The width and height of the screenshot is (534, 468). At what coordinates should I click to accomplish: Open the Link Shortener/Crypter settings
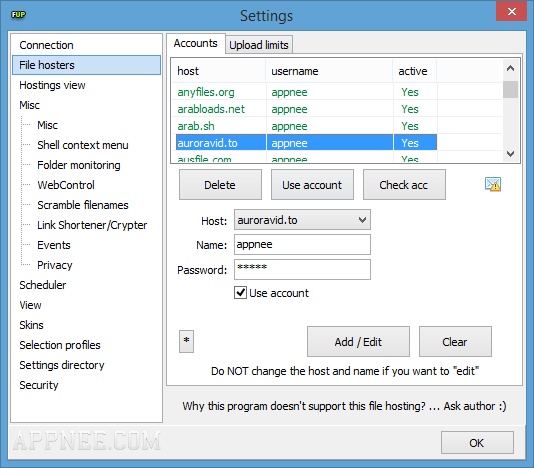[x=92, y=225]
